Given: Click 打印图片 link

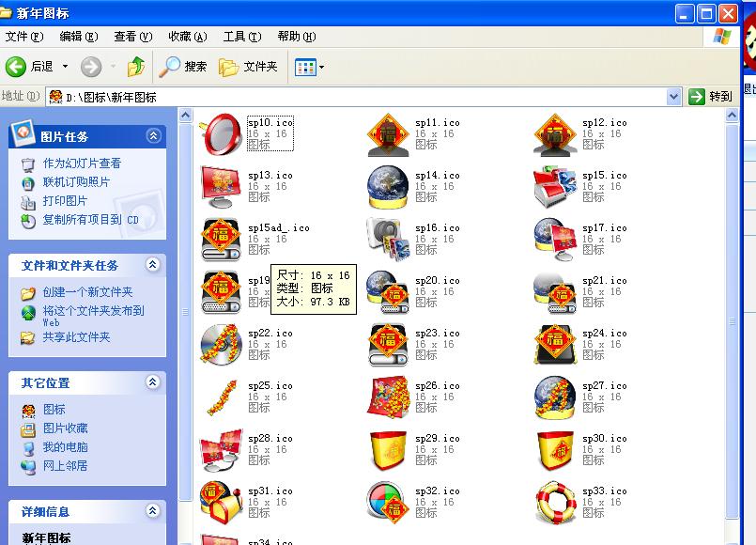Looking at the screenshot, I should (x=65, y=201).
